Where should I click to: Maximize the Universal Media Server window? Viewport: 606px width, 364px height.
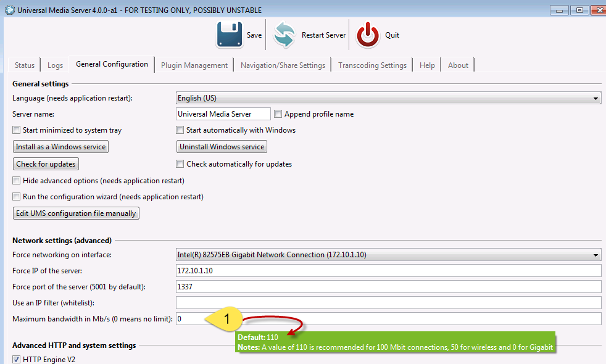pyautogui.click(x=579, y=10)
